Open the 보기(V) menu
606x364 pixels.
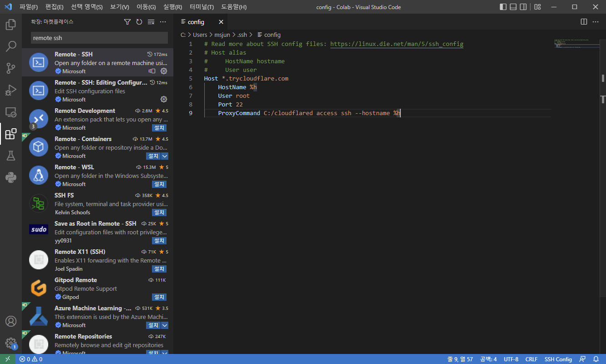[x=120, y=7]
